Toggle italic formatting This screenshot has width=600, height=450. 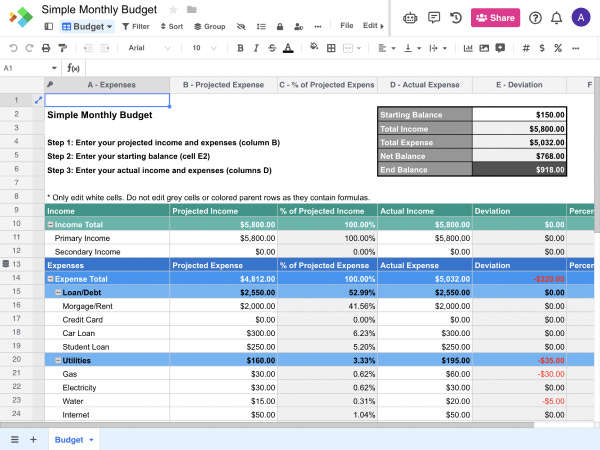click(x=256, y=48)
